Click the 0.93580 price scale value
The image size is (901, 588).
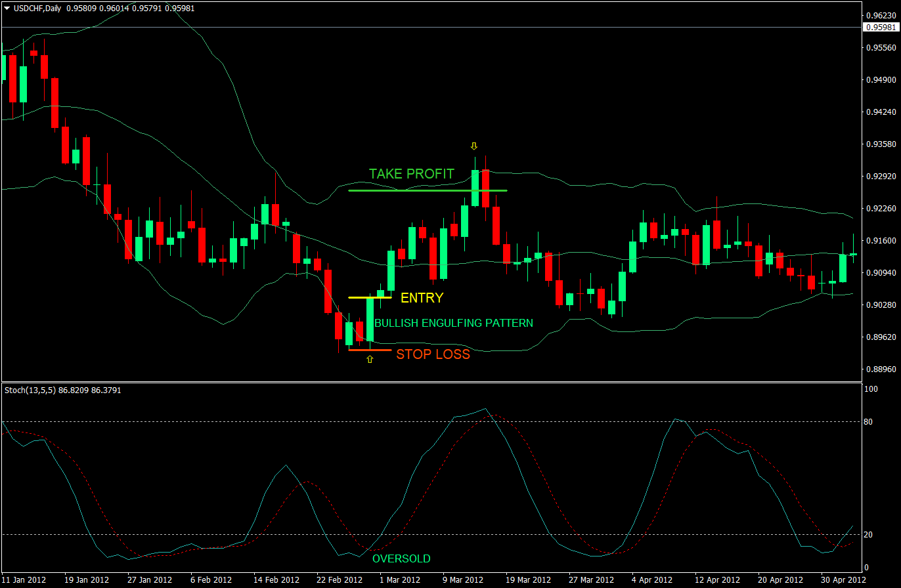coord(881,144)
